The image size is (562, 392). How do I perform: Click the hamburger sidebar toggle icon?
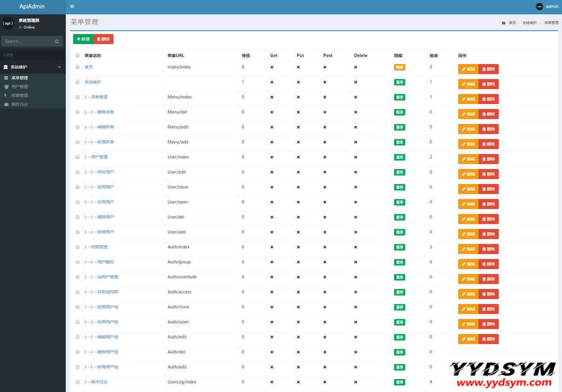pos(72,7)
